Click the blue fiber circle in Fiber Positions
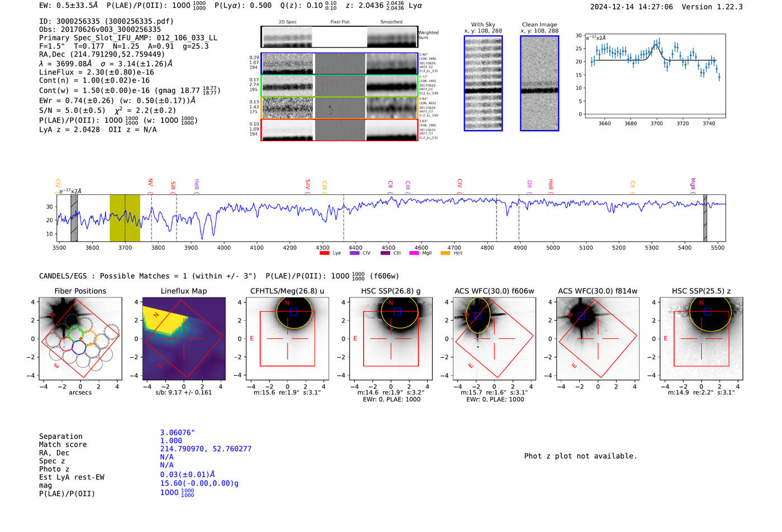This screenshot has height=532, width=782. (79, 348)
